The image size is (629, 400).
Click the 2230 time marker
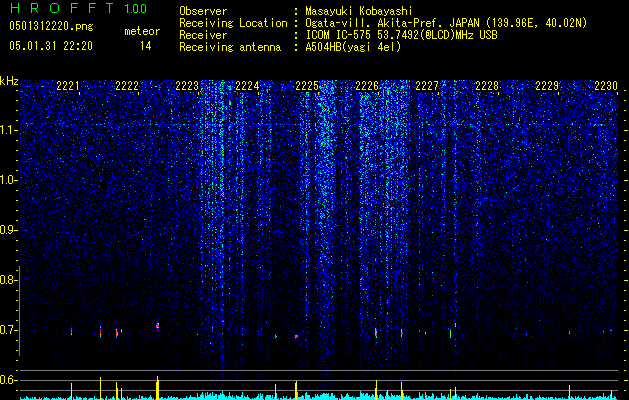tap(606, 85)
